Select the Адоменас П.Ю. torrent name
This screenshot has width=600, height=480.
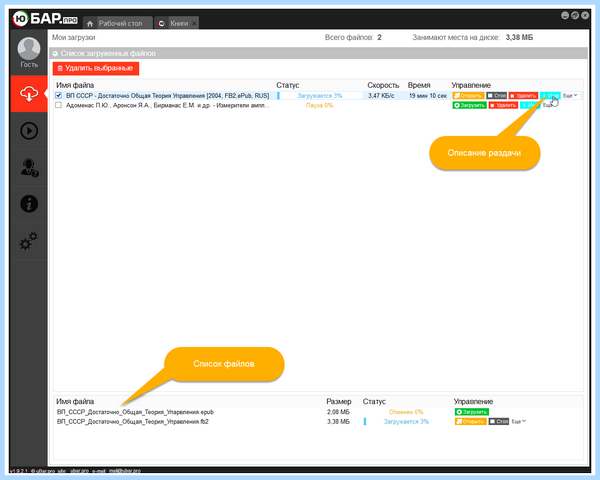tap(168, 105)
